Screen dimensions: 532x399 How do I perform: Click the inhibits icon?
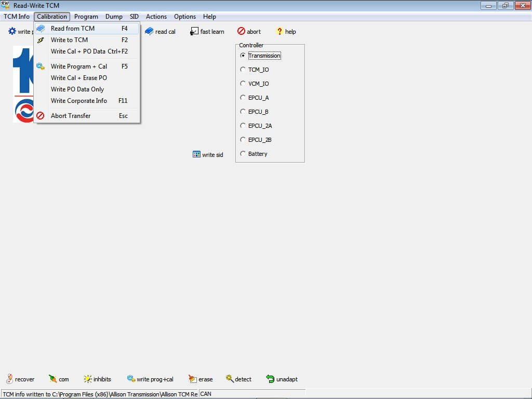pyautogui.click(x=88, y=379)
